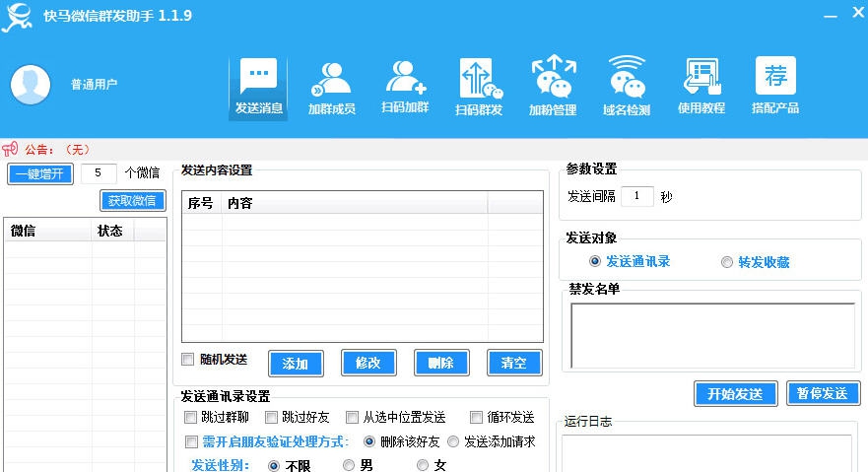The image size is (868, 472).
Task: Click the 公告:(无) announcement text
Action: click(57, 150)
